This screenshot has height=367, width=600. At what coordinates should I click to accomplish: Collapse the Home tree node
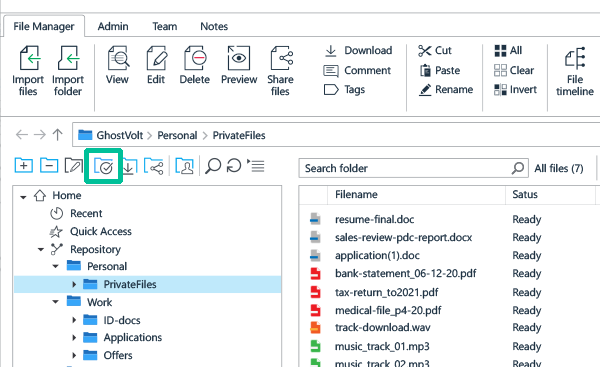click(x=23, y=197)
